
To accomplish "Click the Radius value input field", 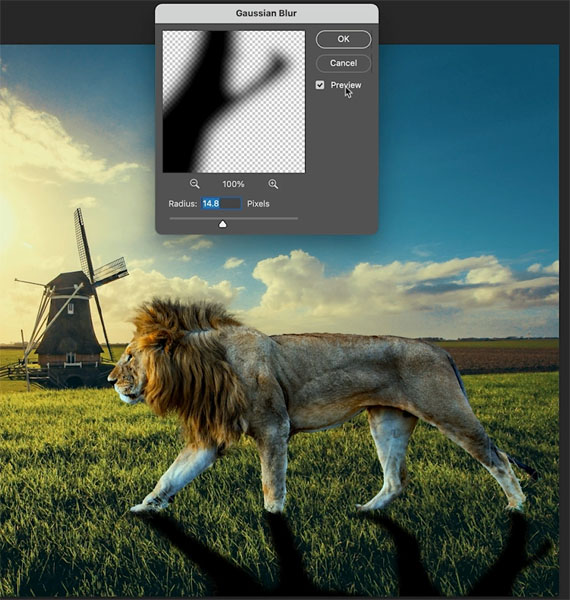I will 221,204.
